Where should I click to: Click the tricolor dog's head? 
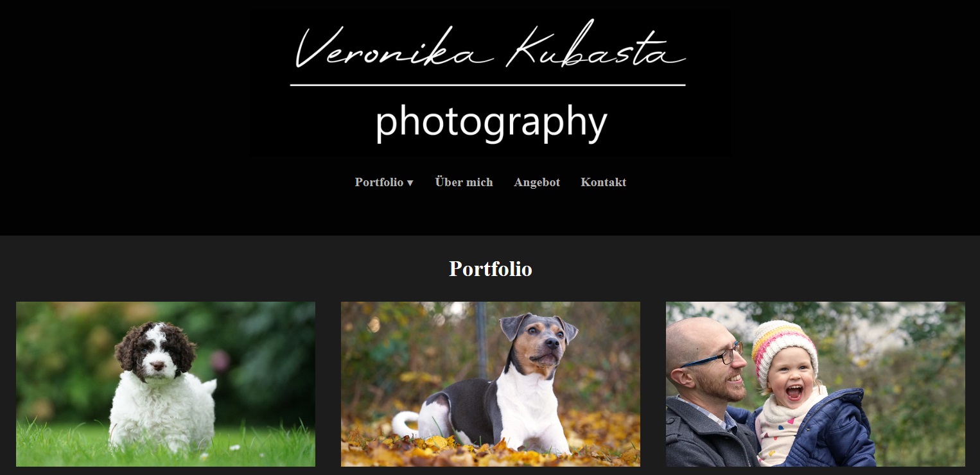(538, 341)
